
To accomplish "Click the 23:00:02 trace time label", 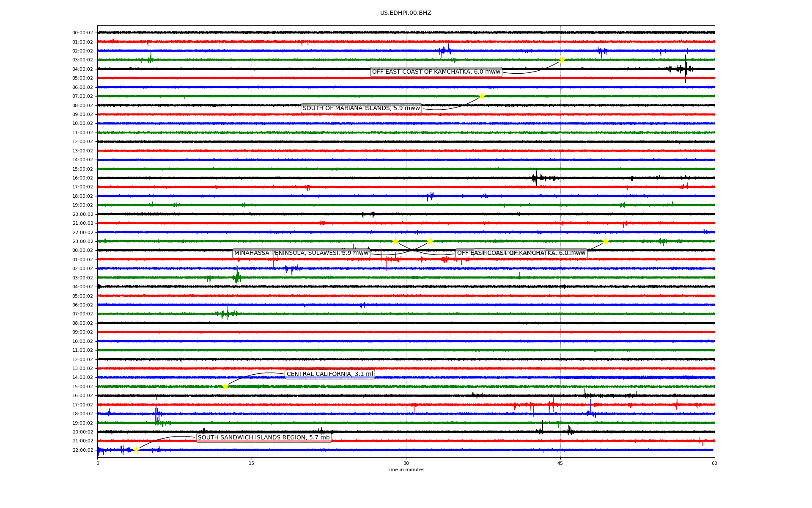I will (x=82, y=242).
